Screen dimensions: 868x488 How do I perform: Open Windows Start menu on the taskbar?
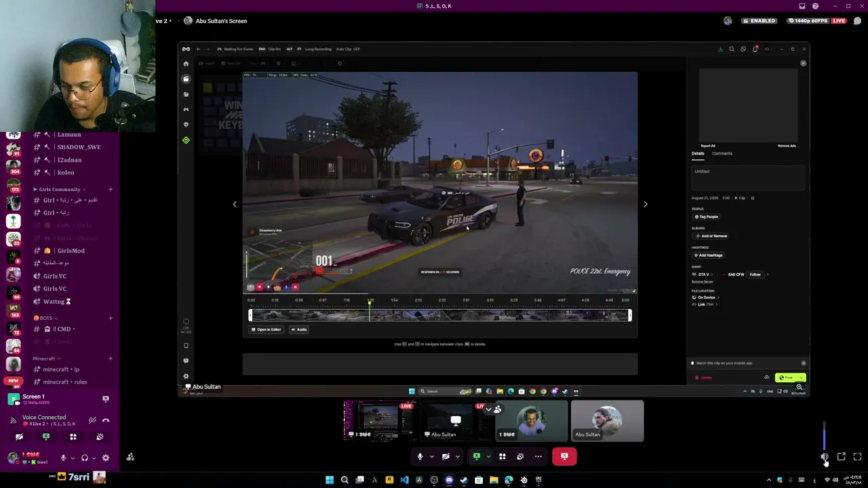pyautogui.click(x=330, y=480)
